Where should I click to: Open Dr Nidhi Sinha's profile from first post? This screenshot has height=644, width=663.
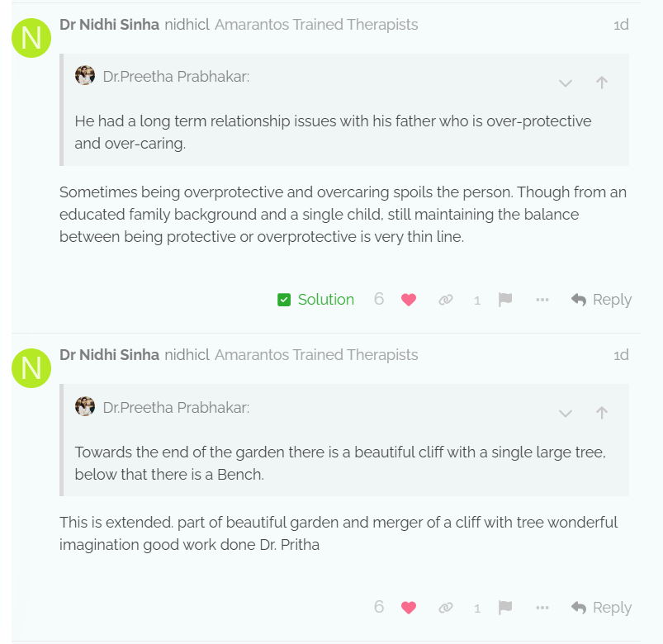(x=109, y=25)
